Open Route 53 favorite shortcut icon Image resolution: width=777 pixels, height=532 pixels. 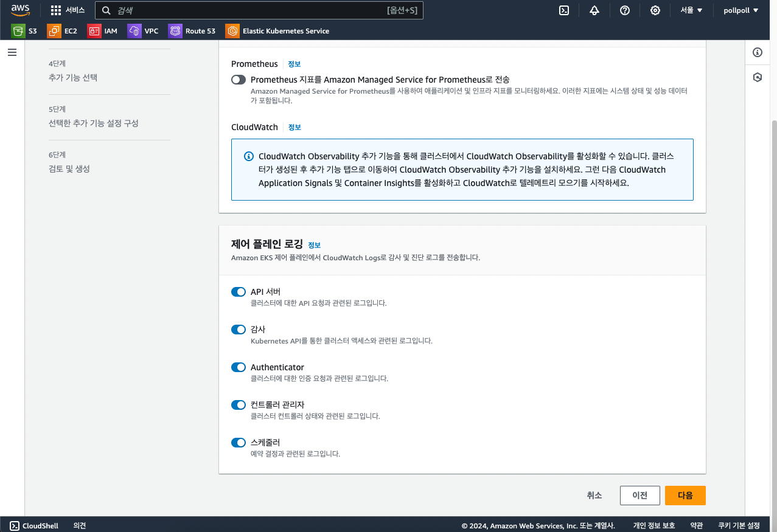point(175,31)
